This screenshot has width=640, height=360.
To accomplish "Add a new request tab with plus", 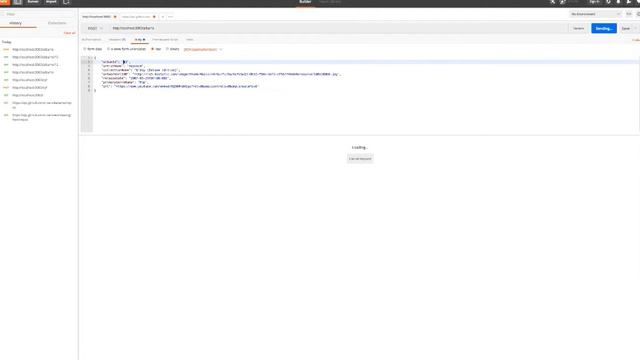I will [162, 17].
